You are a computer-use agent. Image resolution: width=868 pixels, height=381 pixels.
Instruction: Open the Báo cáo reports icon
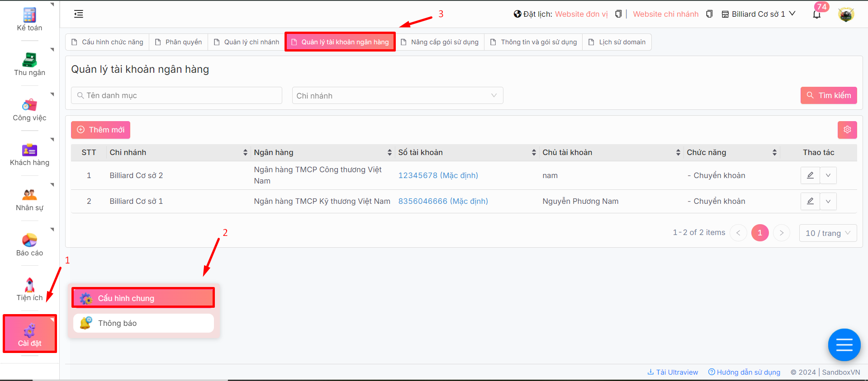(29, 245)
